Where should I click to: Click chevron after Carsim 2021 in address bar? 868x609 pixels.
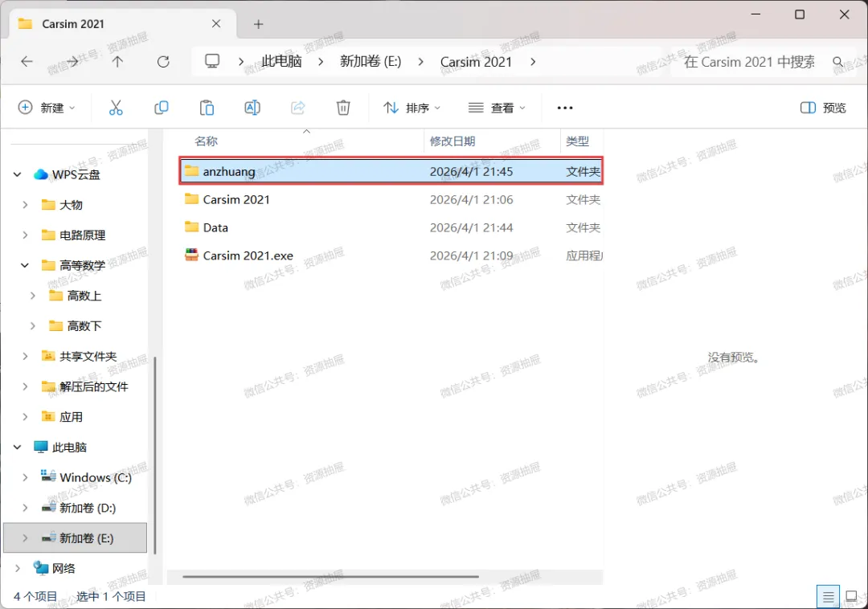tap(533, 61)
